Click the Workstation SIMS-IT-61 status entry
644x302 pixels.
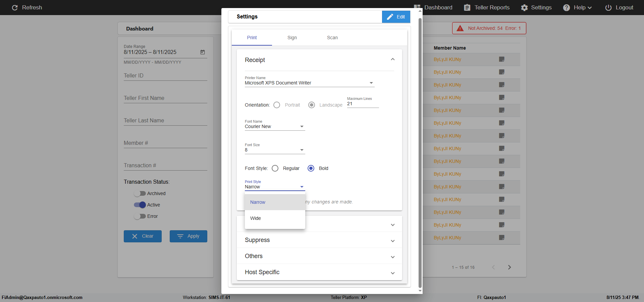click(x=206, y=297)
